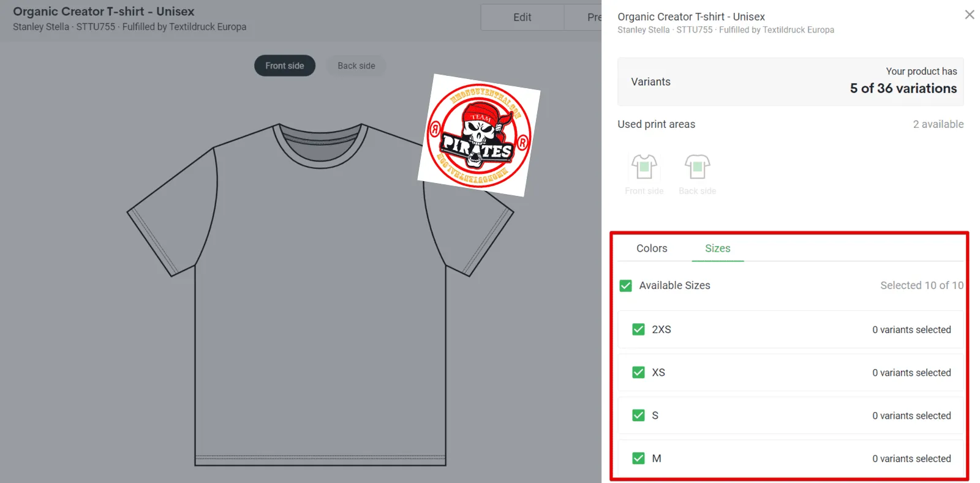The image size is (980, 483).
Task: Click the 'Used print areas' label
Action: coord(656,124)
